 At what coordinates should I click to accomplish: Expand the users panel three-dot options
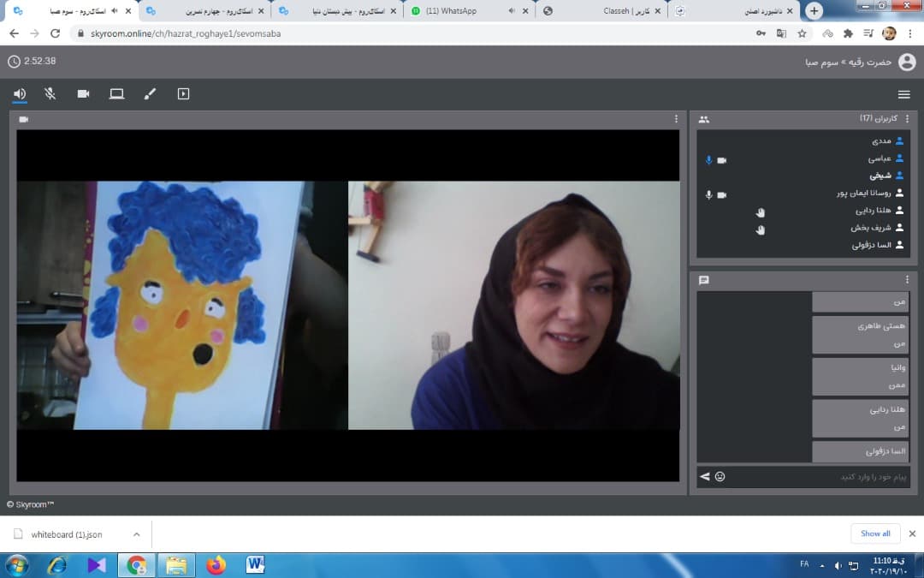coord(907,119)
